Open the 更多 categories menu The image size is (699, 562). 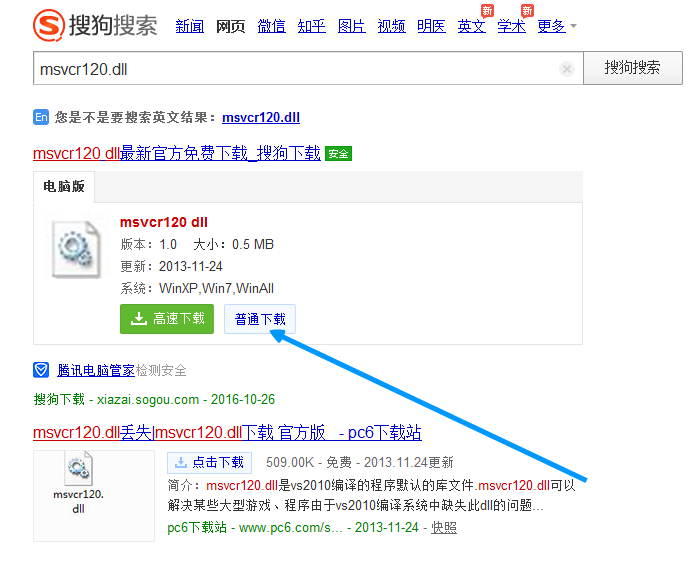551,26
